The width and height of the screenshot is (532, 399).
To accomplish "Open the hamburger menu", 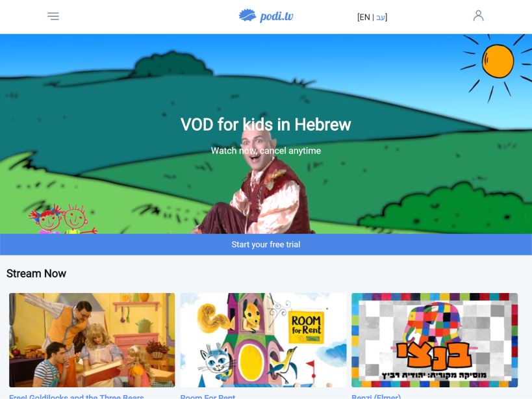I will pos(53,16).
